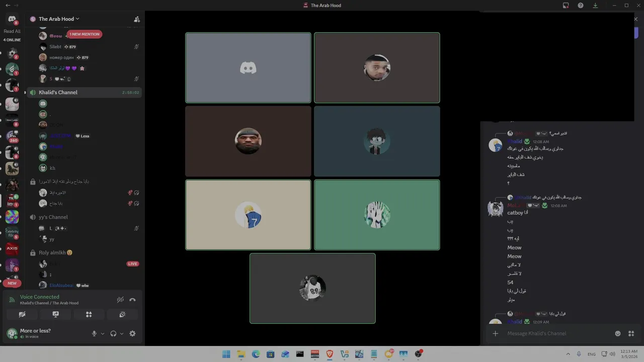Focus the Discord-logo video tile
The height and width of the screenshot is (362, 644).
pos(248,68)
